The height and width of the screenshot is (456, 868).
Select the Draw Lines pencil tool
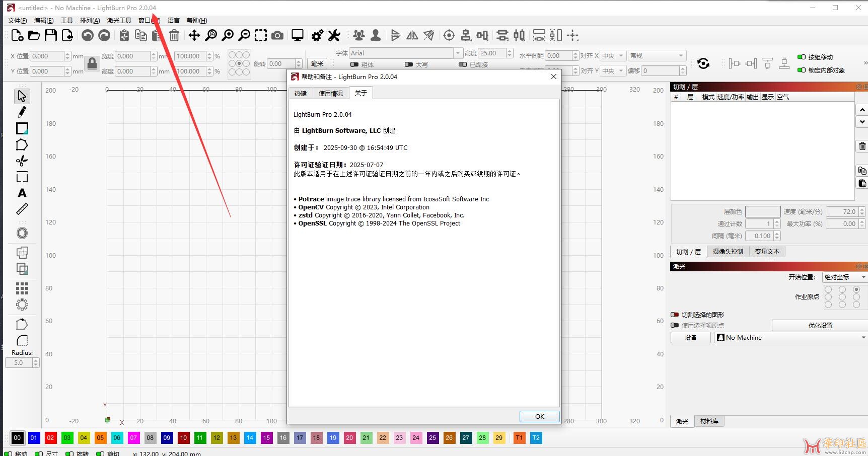click(x=22, y=112)
